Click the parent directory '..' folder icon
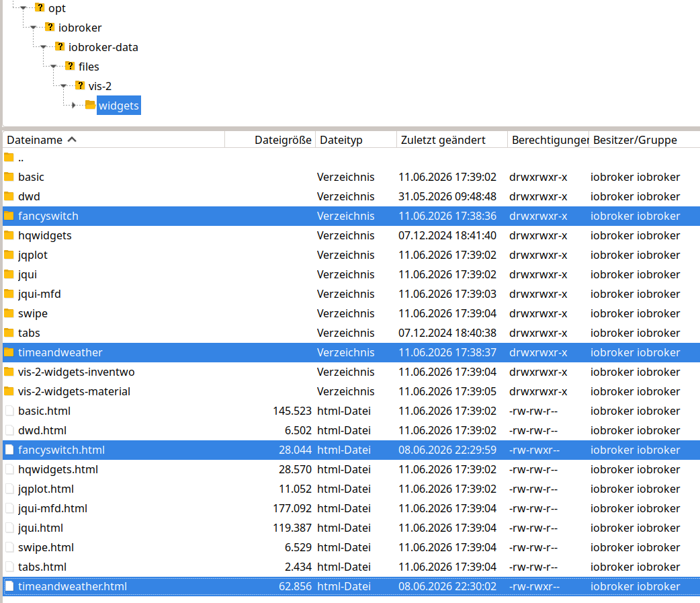Viewport: 700px width, 603px height. point(9,157)
